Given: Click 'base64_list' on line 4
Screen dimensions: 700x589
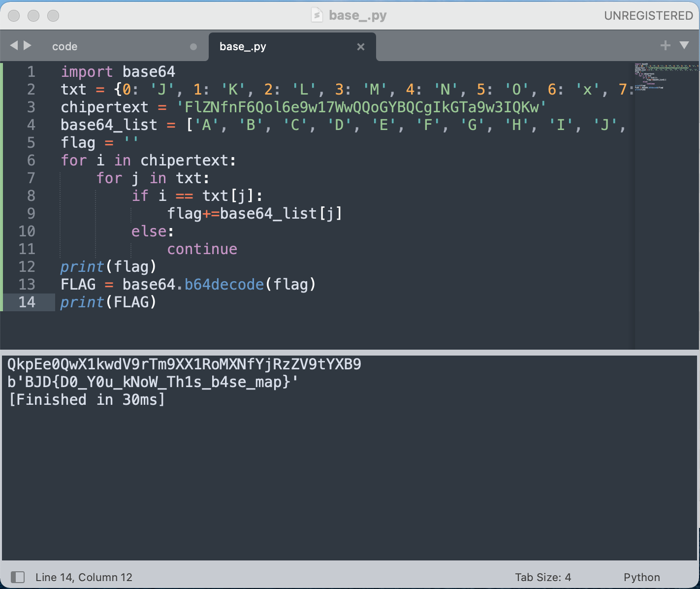Looking at the screenshot, I should (x=109, y=125).
